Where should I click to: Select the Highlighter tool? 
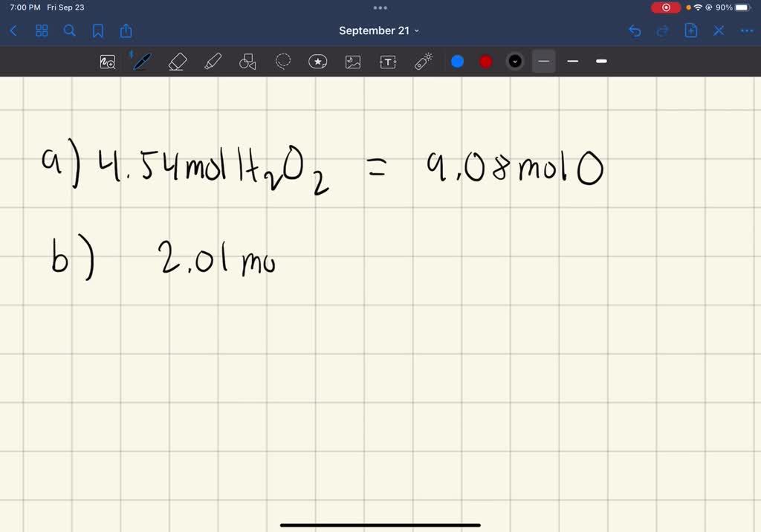click(213, 61)
